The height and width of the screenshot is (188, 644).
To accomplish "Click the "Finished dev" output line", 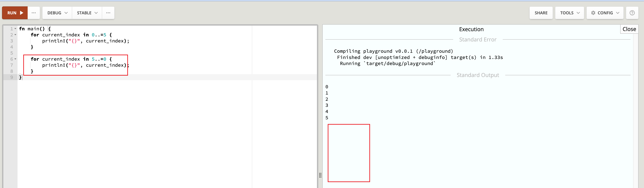I will pos(420,57).
